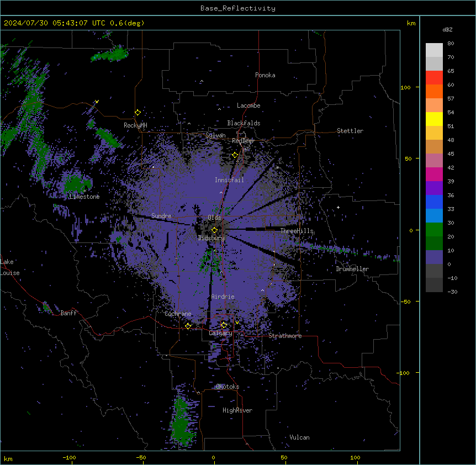The image size is (476, 465).
Task: Click the dBZ legend heading
Action: [447, 29]
